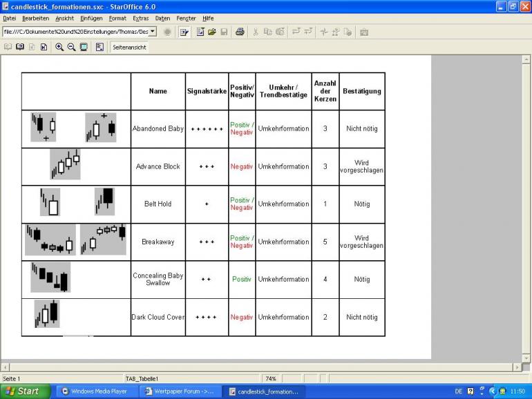Close preview via Seitenansicht button
This screenshot has width=532, height=399.
click(129, 47)
